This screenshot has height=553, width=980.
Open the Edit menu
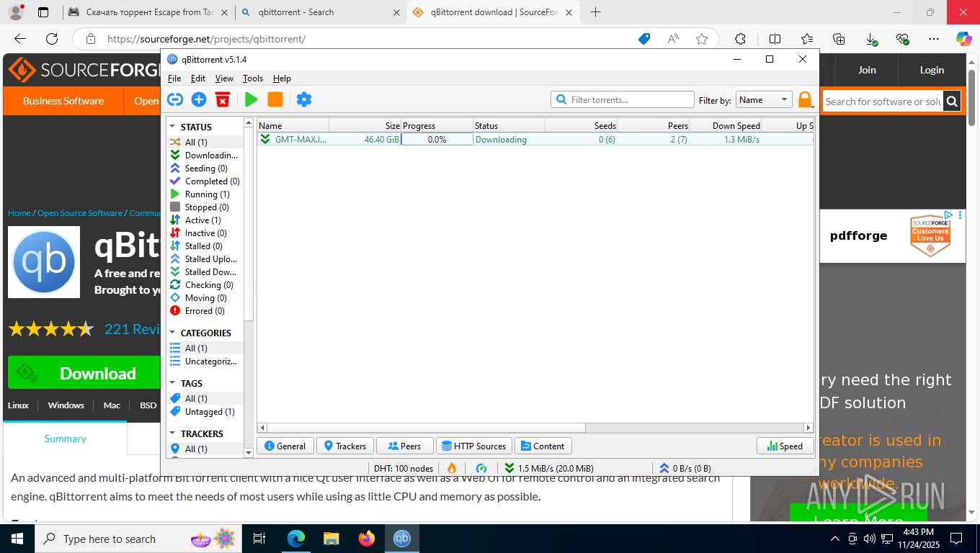tap(198, 78)
